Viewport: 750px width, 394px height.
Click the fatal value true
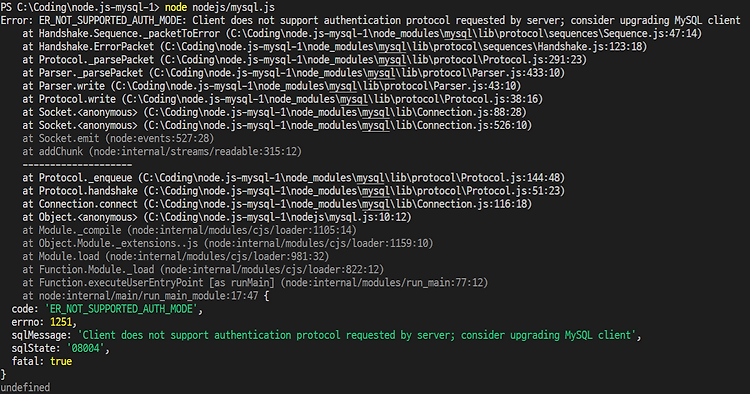(61, 361)
